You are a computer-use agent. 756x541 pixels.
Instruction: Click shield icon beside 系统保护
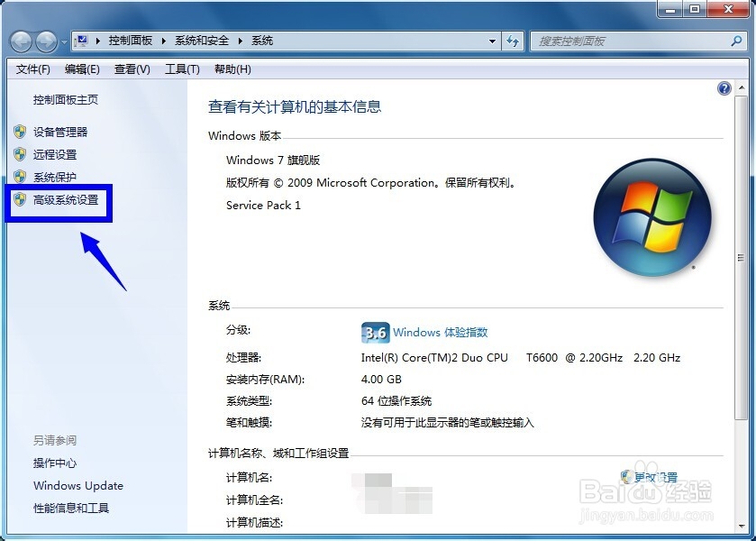20,177
